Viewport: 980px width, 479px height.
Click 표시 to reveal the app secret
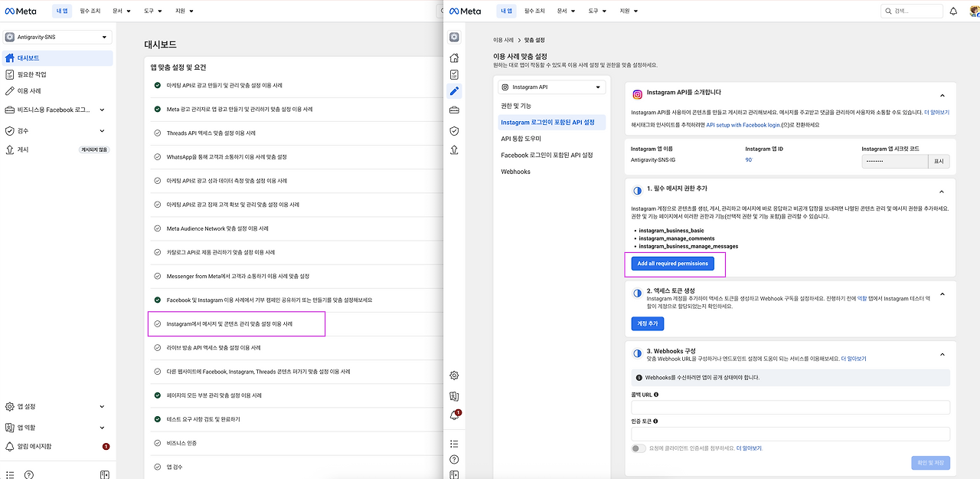(x=939, y=162)
